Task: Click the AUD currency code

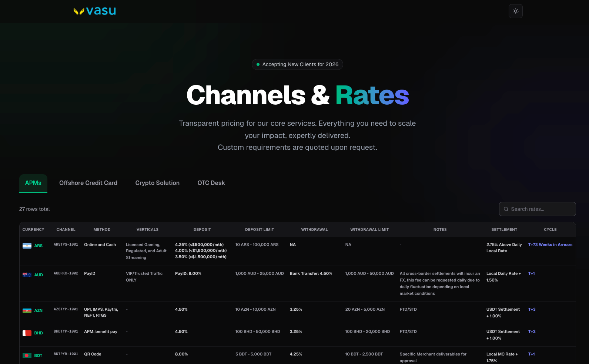Action: click(x=39, y=275)
